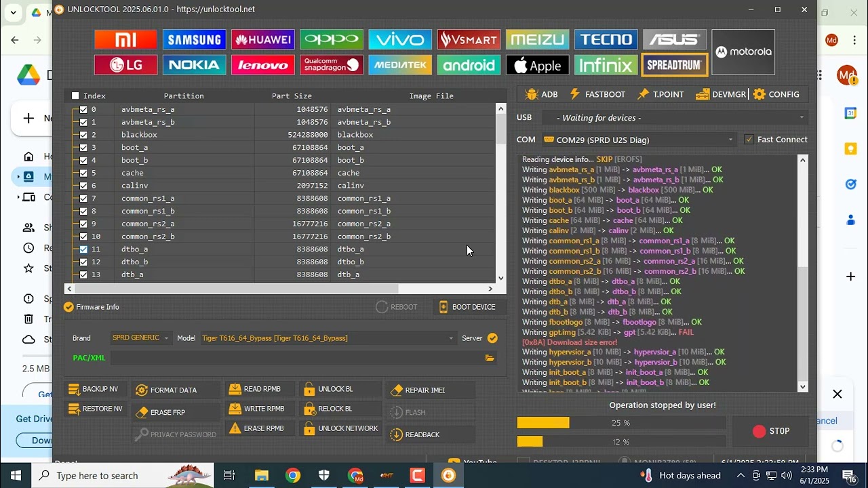The height and width of the screenshot is (488, 868).
Task: Select the Spreadtrum brand tile
Action: [674, 65]
